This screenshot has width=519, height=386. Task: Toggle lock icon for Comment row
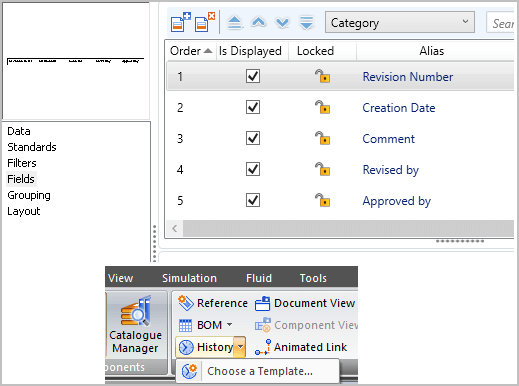pyautogui.click(x=322, y=138)
